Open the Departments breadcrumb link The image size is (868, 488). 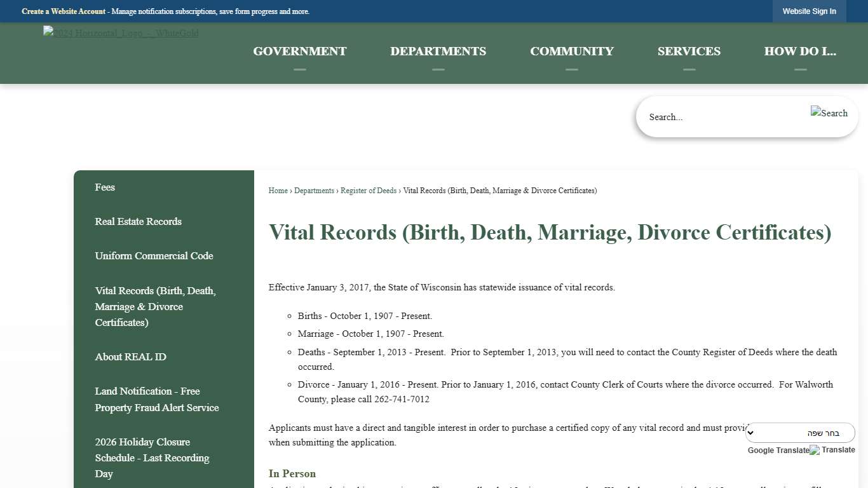coord(314,190)
